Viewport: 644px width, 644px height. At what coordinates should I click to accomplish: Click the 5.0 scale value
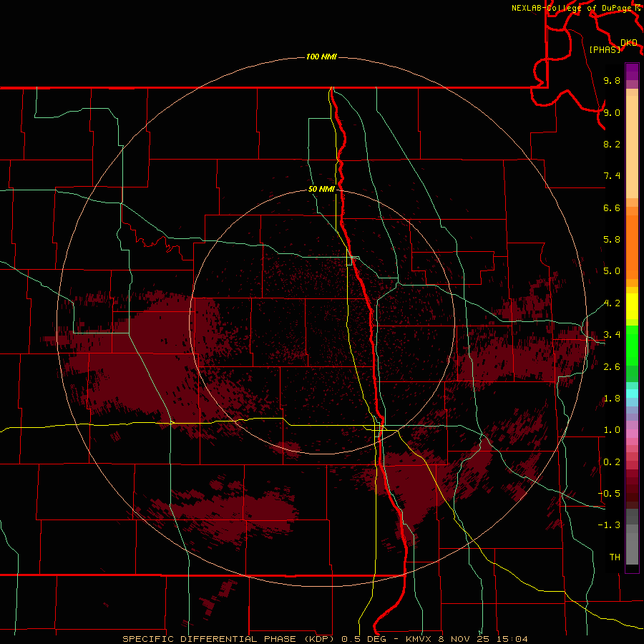pos(612,271)
